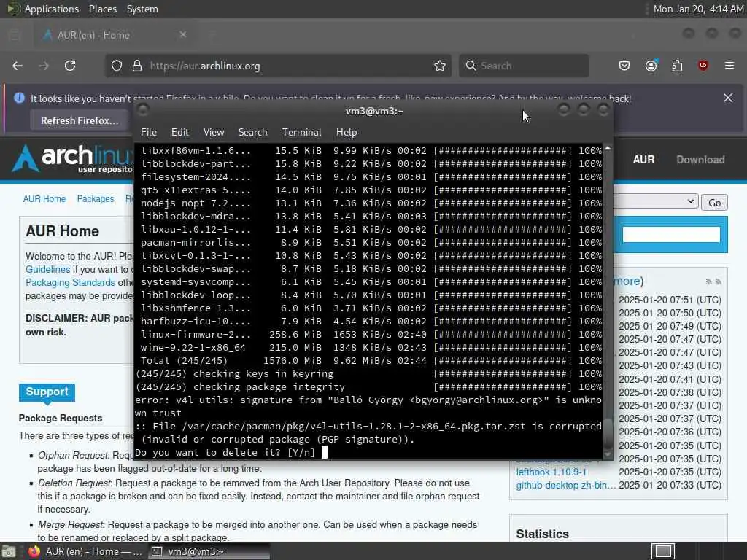
Task: Click AUR in Arch navigation bar
Action: point(643,160)
